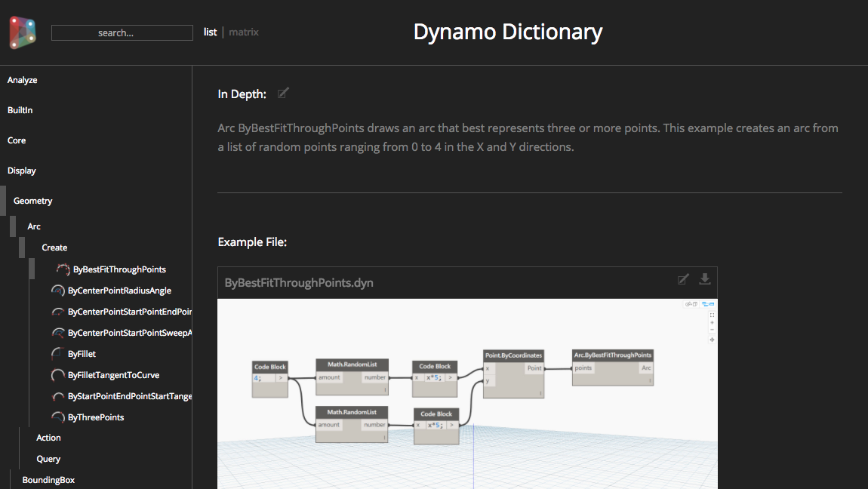
Task: Open the Analyze category
Action: click(x=23, y=80)
